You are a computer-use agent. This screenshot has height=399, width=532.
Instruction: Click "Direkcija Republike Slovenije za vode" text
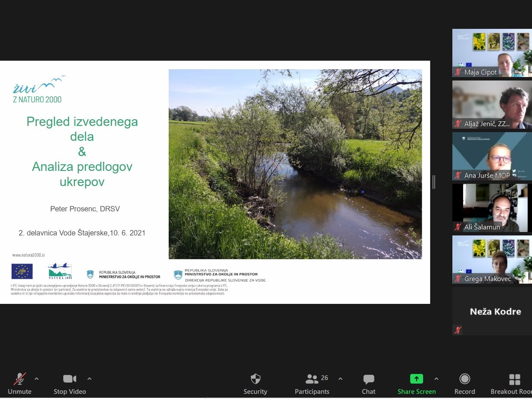[225, 280]
